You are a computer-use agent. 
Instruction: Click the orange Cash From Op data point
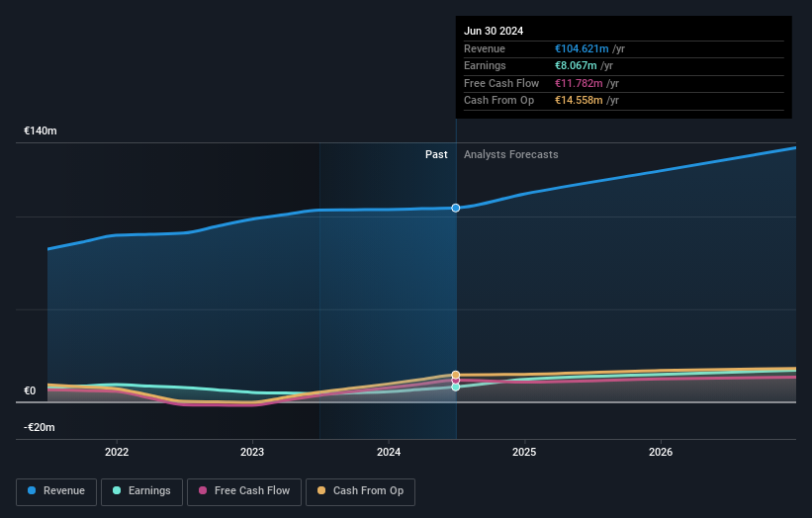pos(455,375)
